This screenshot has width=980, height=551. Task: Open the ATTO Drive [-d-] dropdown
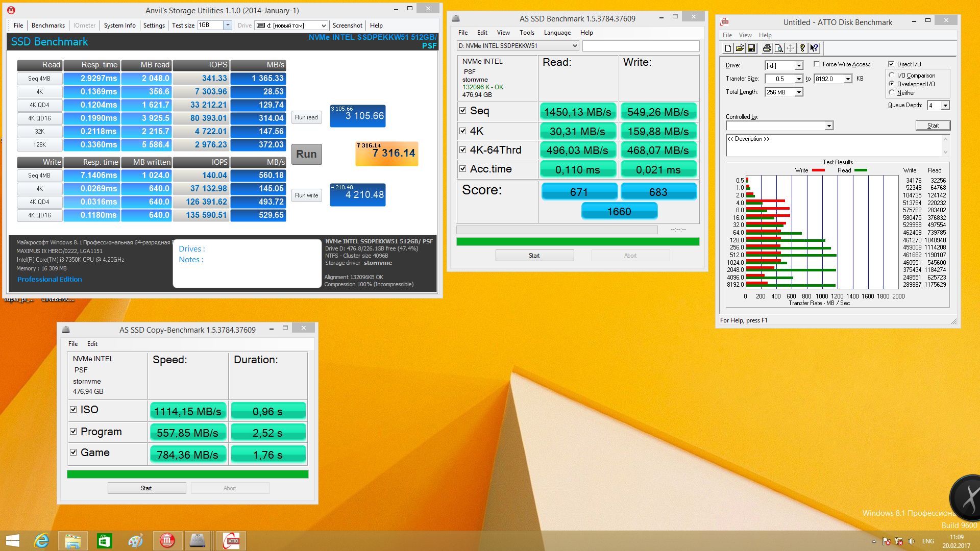pos(799,66)
